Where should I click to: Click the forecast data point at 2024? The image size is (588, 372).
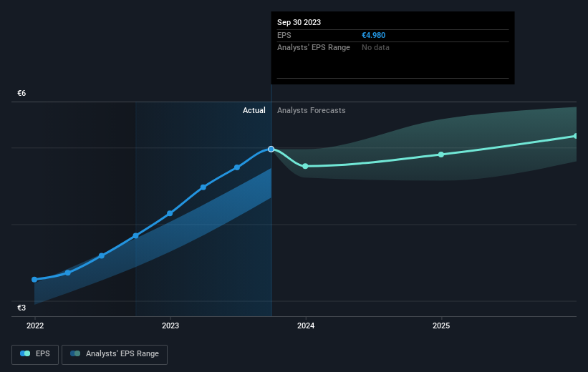[305, 166]
